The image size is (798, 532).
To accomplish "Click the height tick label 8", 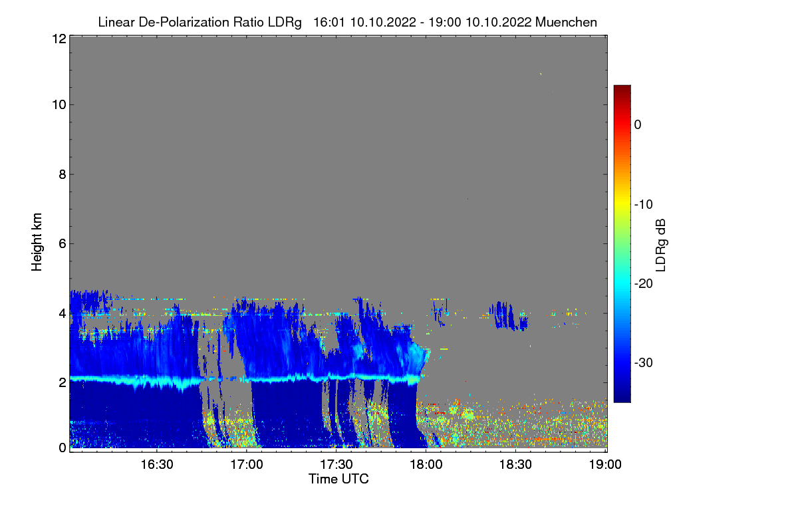I will click(61, 174).
